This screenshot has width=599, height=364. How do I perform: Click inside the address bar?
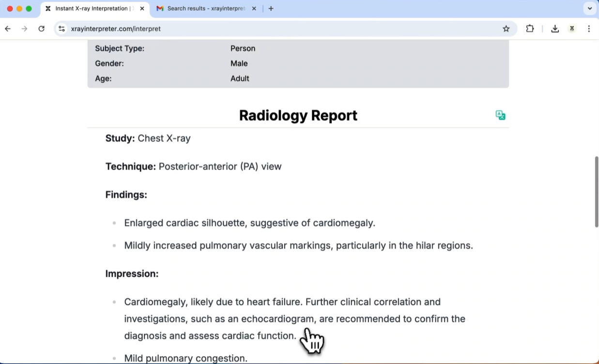(194, 29)
